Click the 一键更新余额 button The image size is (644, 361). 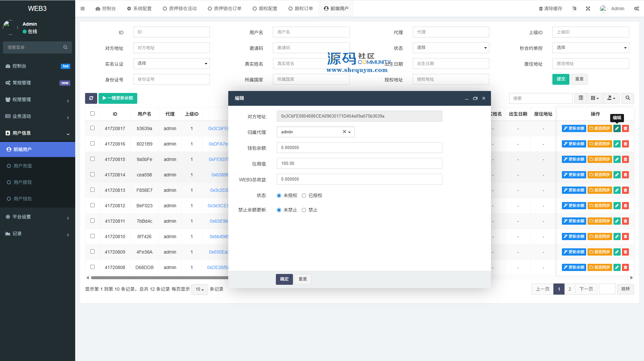[x=118, y=98]
